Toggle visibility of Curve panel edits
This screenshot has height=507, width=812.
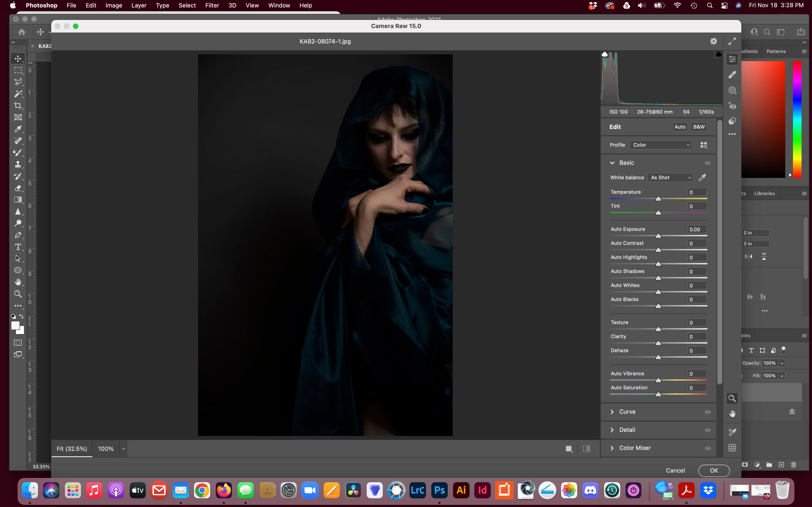pos(708,412)
